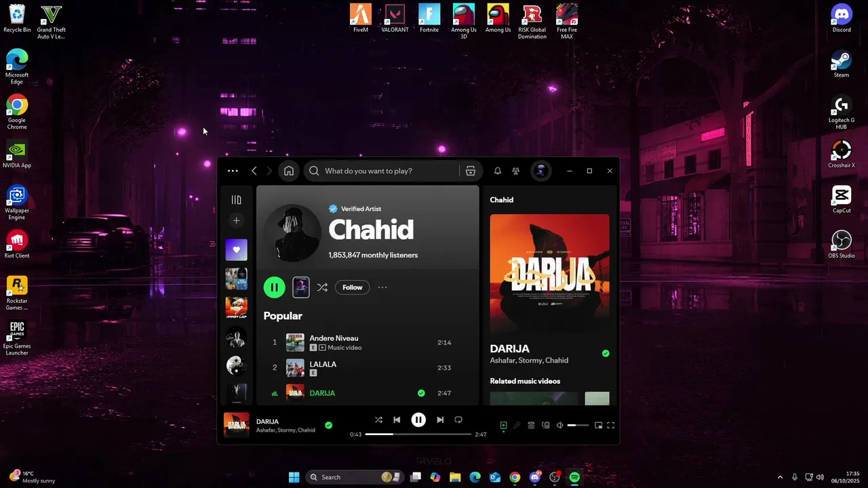
Task: Open Liked Songs in the sidebar
Action: coord(236,249)
